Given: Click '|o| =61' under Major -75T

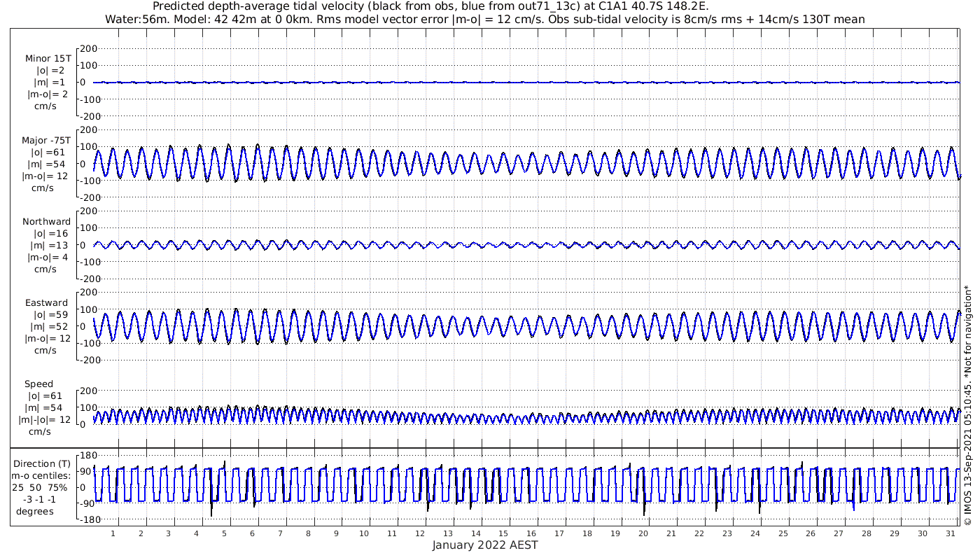Looking at the screenshot, I should (x=48, y=153).
